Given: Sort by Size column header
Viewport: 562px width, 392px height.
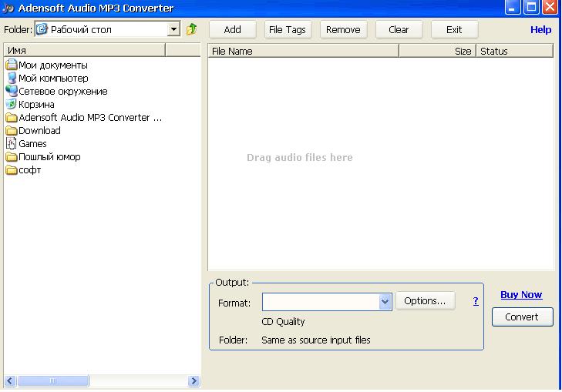Looking at the screenshot, I should [437, 51].
